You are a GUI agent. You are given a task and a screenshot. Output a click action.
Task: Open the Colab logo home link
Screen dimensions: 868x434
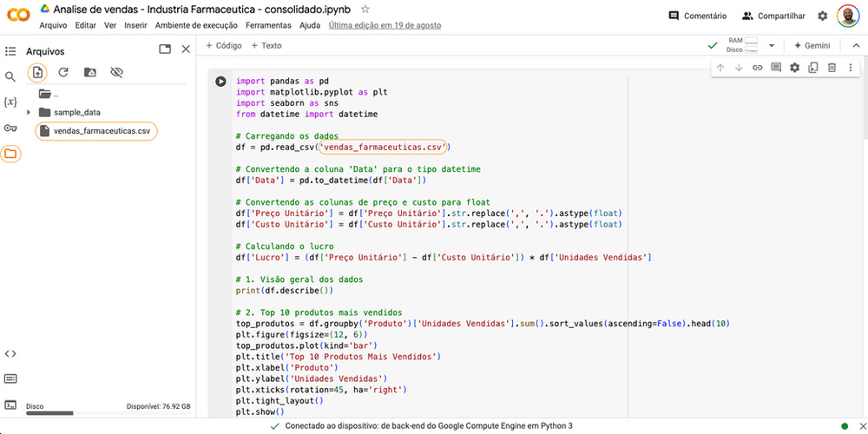point(18,16)
